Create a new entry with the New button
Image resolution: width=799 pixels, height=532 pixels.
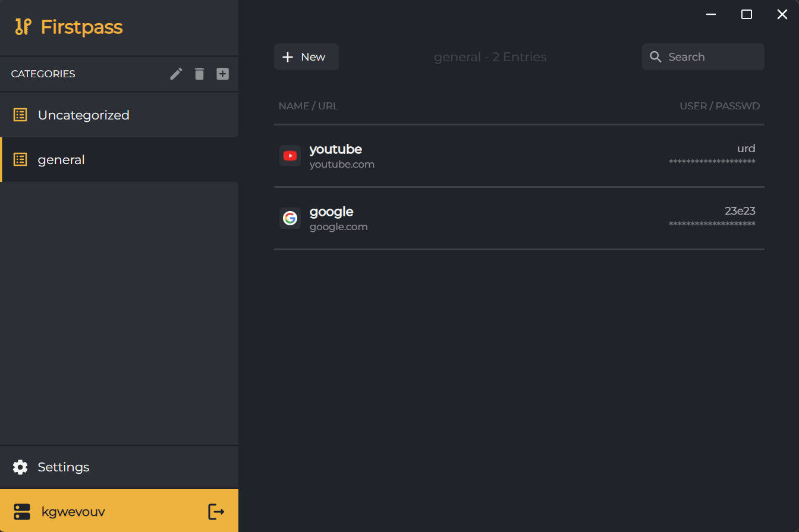(306, 56)
